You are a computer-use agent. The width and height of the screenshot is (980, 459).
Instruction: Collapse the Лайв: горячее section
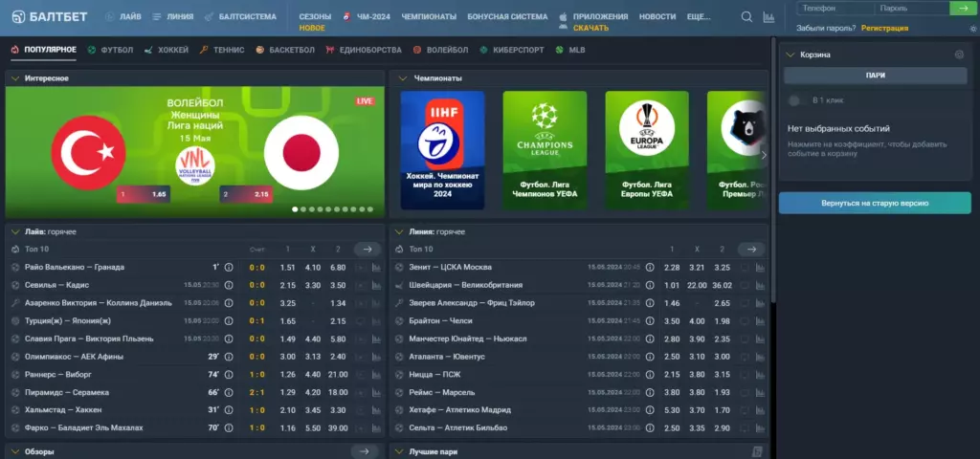(x=15, y=231)
